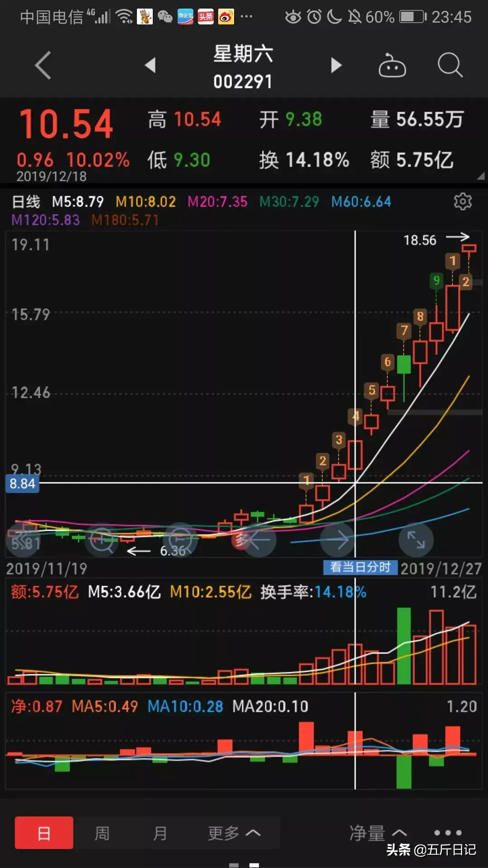
Task: Tap the 额:5.75亿 volume panel label
Action: pos(45,592)
